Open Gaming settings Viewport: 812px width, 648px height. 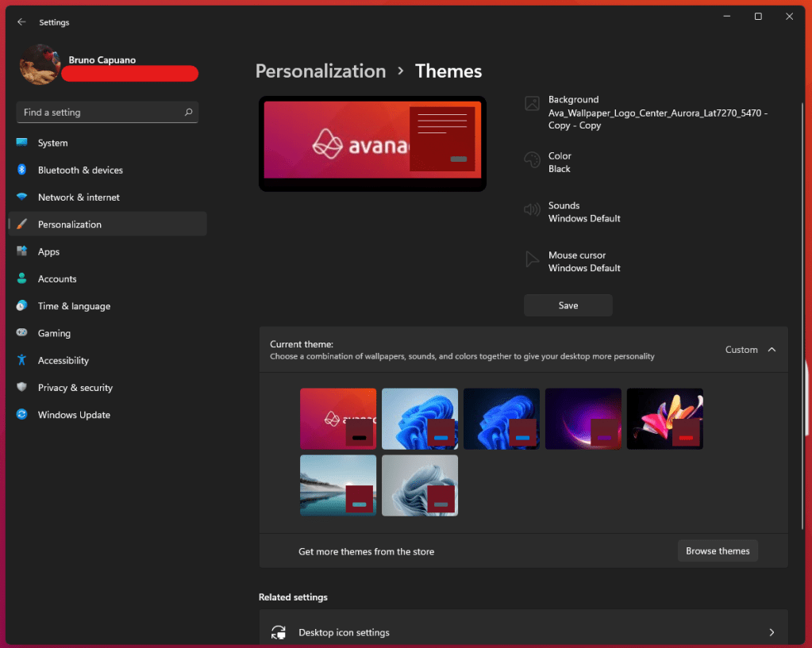54,333
